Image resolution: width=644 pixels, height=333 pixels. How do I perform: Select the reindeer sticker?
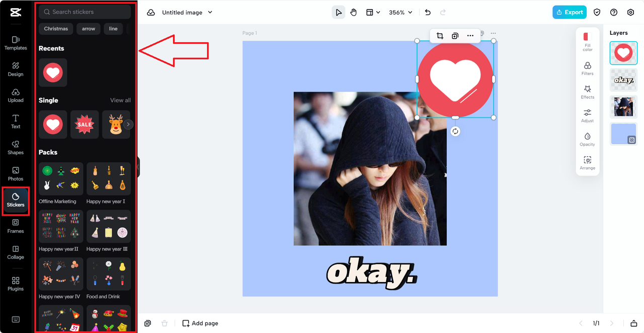coord(116,124)
